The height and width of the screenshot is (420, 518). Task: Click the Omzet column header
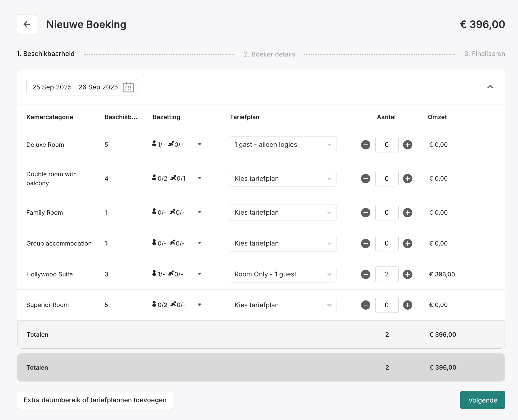point(437,117)
